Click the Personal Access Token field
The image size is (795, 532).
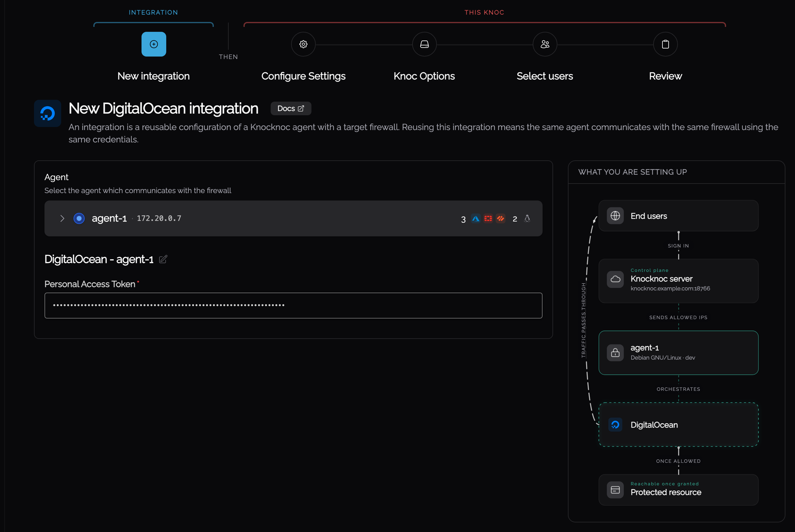pos(294,305)
